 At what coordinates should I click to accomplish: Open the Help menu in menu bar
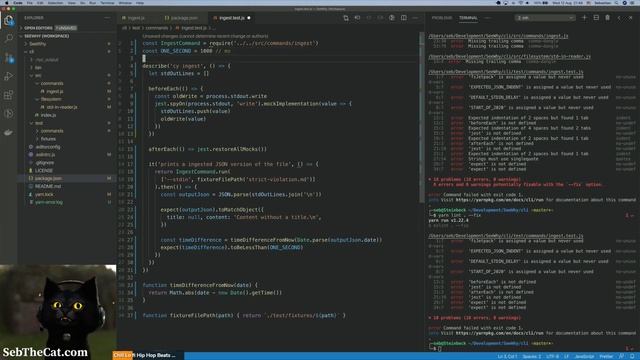tap(140, 3)
